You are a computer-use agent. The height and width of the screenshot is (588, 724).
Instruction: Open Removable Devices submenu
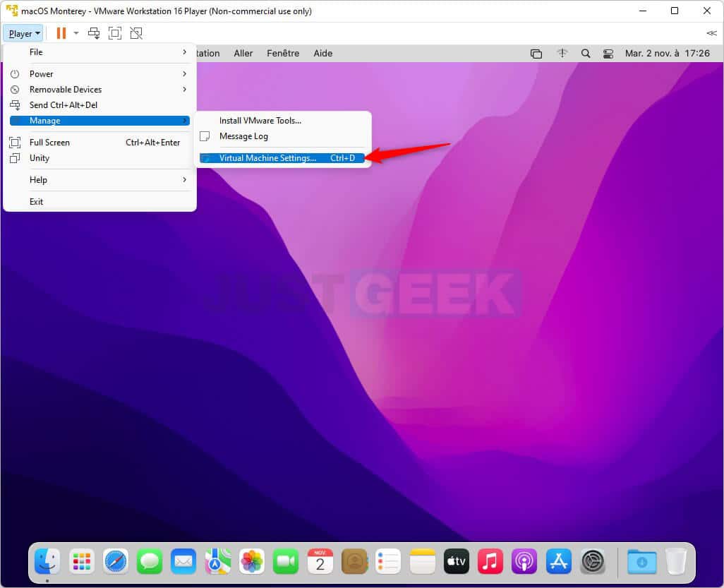pyautogui.click(x=99, y=89)
